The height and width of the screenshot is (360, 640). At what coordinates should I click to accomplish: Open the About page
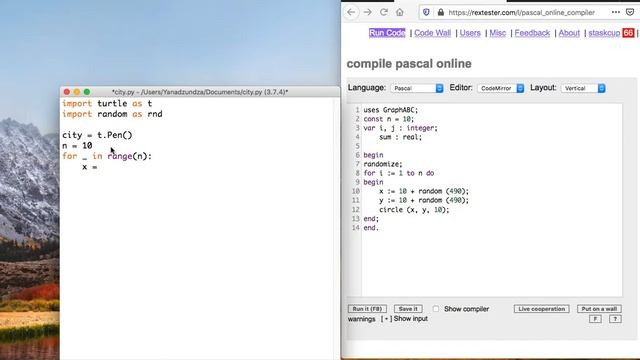click(569, 33)
